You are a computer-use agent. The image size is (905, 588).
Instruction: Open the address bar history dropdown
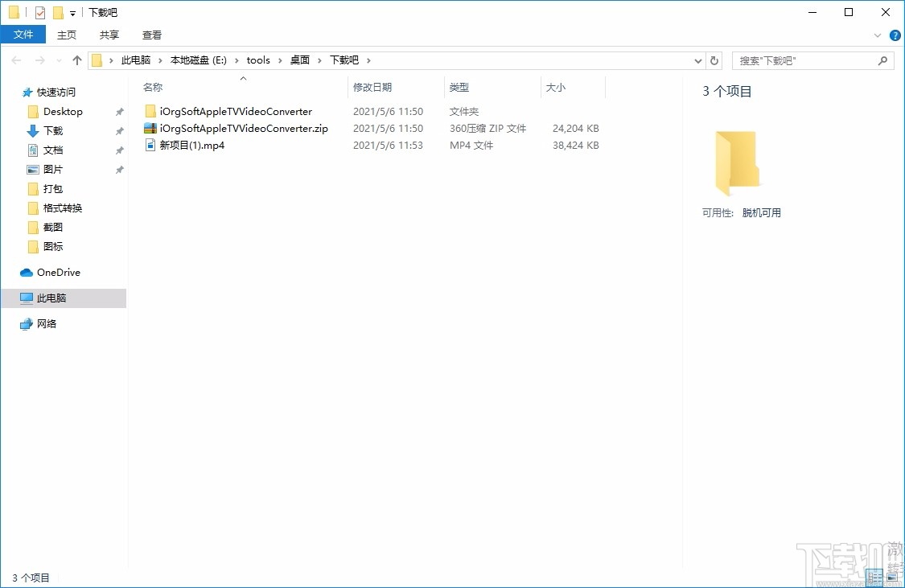click(697, 60)
